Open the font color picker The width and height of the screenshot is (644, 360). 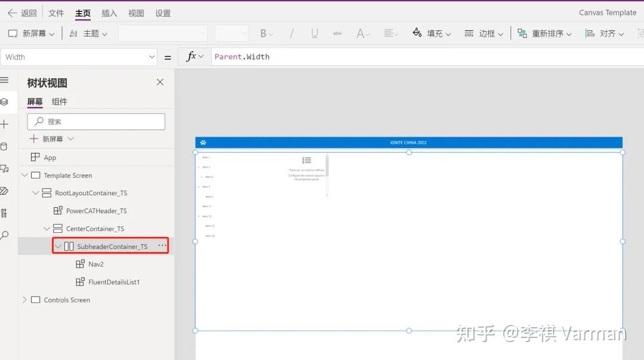360,33
